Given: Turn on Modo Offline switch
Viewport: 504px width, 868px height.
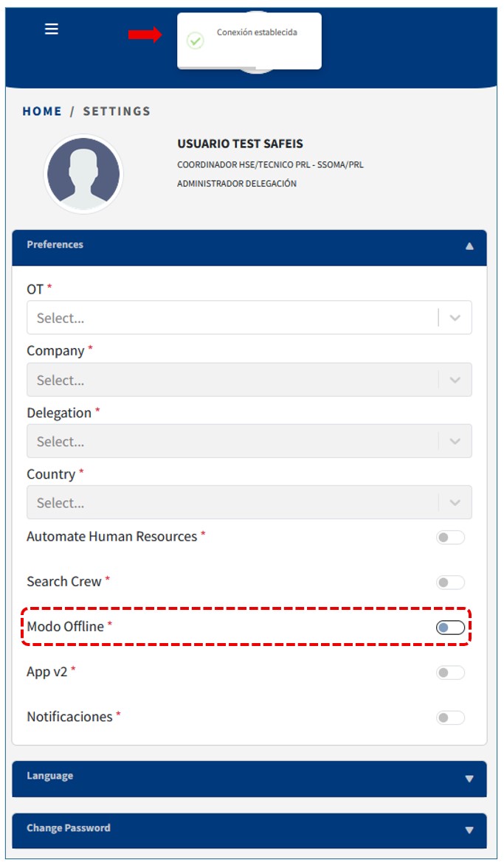Looking at the screenshot, I should point(450,628).
